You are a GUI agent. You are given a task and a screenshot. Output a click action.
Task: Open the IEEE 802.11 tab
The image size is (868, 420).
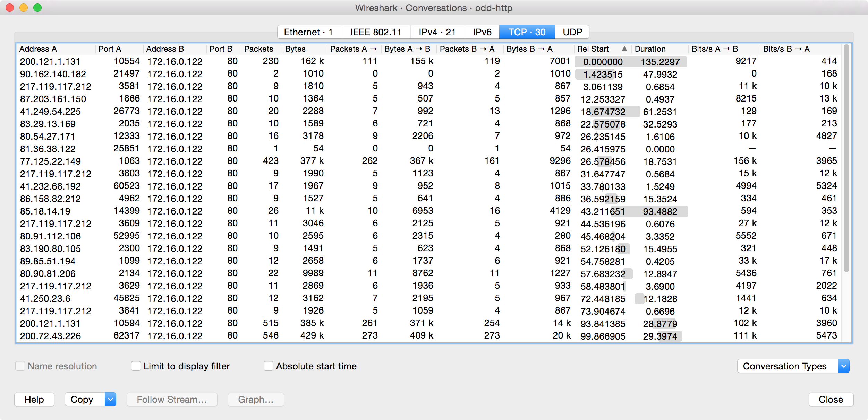(376, 32)
